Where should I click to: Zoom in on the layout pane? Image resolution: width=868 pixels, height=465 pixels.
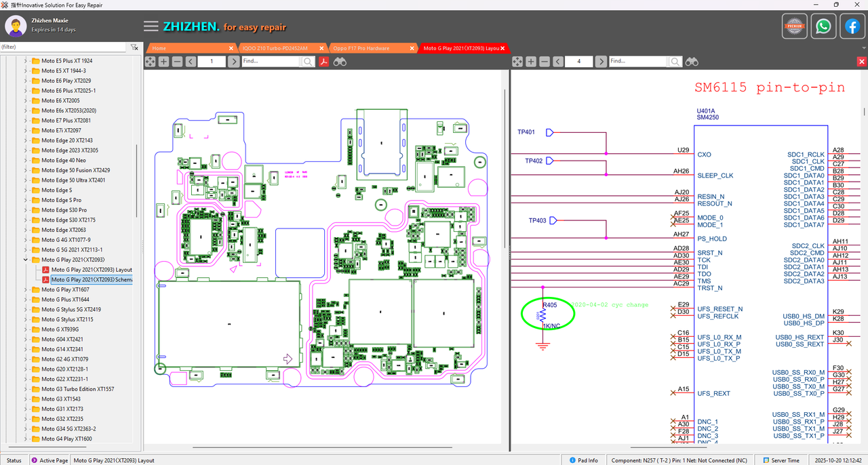click(x=164, y=62)
